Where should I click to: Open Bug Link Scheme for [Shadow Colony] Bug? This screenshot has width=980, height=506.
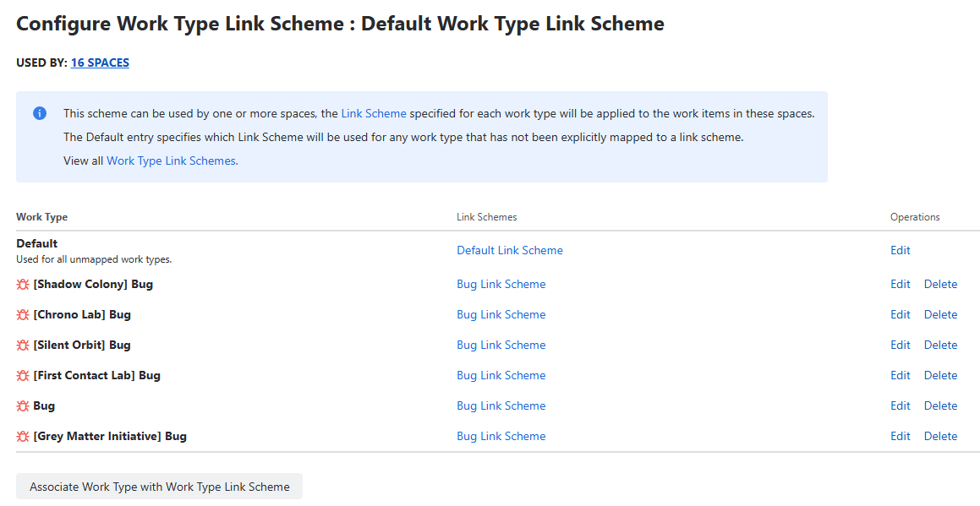pyautogui.click(x=501, y=284)
